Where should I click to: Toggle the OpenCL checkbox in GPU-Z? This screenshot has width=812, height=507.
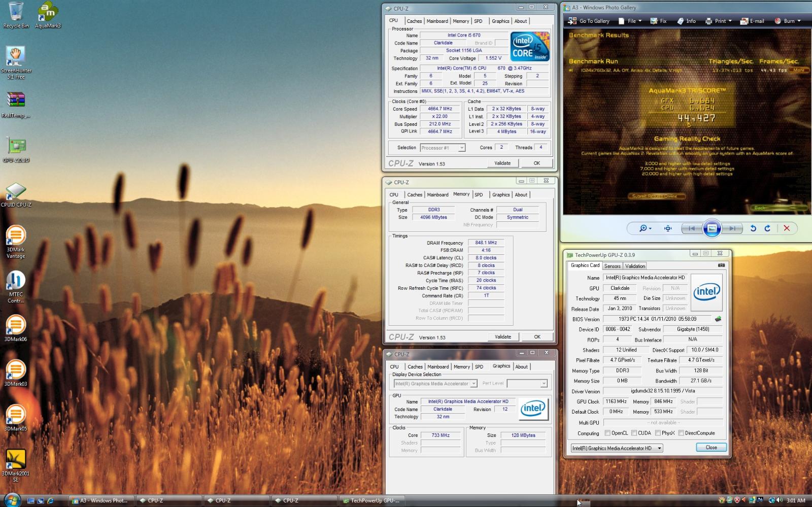(607, 433)
